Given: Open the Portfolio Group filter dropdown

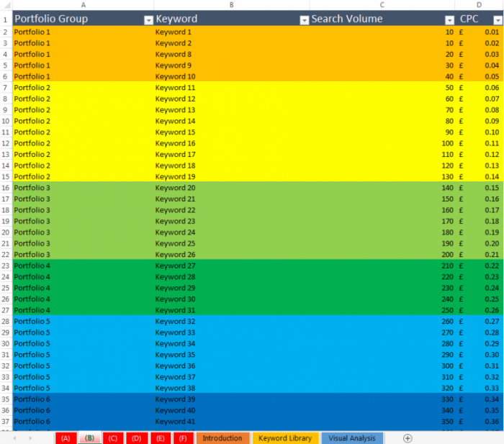Looking at the screenshot, I should coord(148,20).
